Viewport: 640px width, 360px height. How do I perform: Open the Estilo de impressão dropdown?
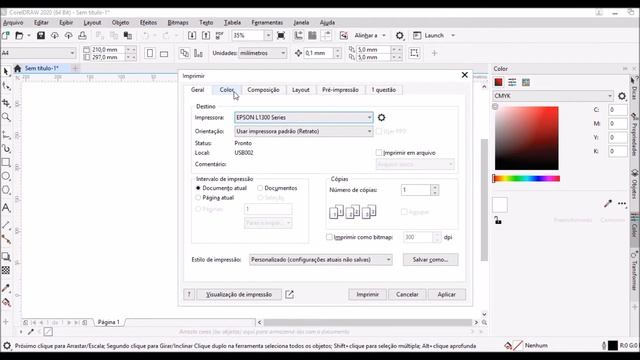pyautogui.click(x=321, y=260)
